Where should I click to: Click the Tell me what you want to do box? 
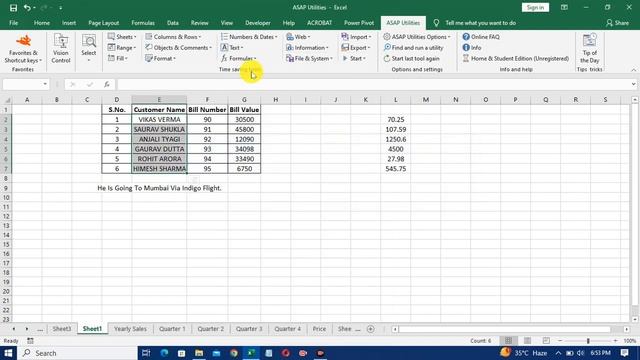480,23
